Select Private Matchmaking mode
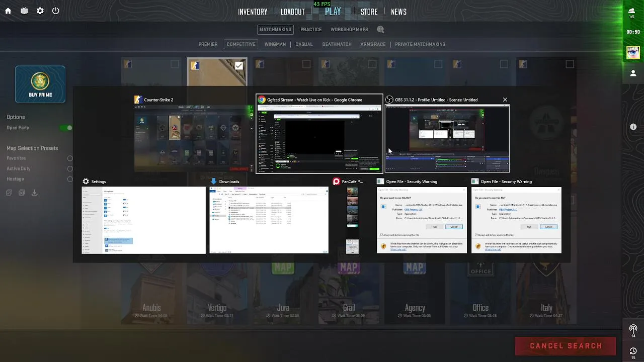 (x=420, y=44)
